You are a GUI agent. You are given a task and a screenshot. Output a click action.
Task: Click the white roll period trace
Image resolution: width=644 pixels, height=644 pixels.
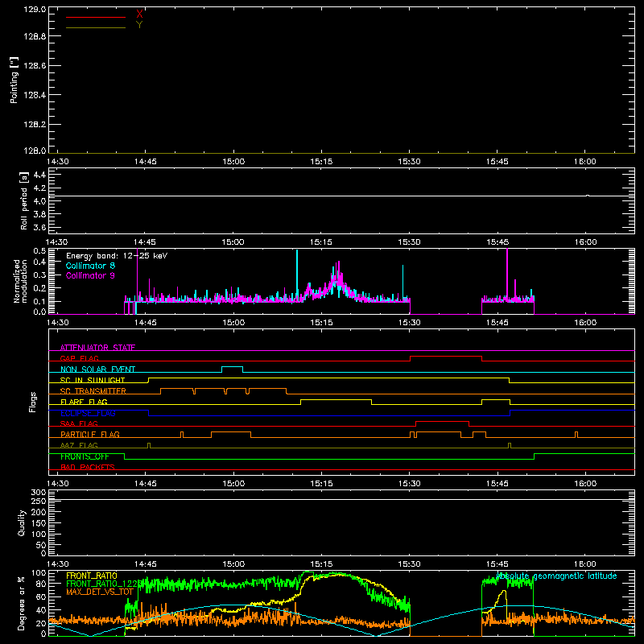(341, 196)
